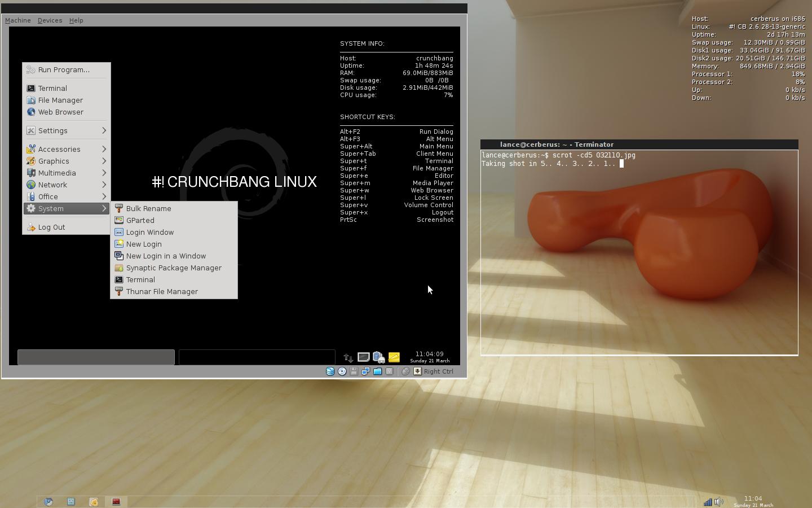Click the hard disk activity icon in VirtualBox status bar

[330, 371]
